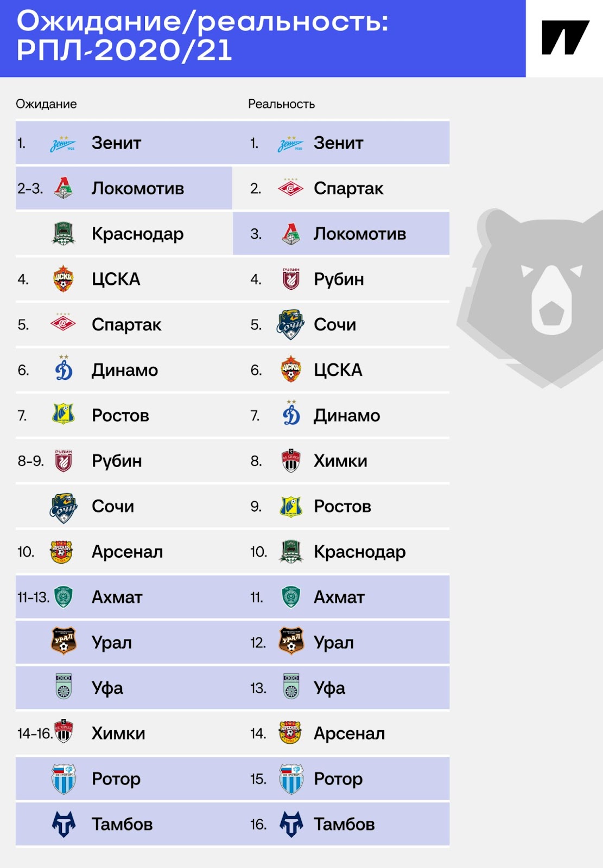Viewport: 603px width, 868px height.
Task: Click the Реальность column header
Action: 281,104
